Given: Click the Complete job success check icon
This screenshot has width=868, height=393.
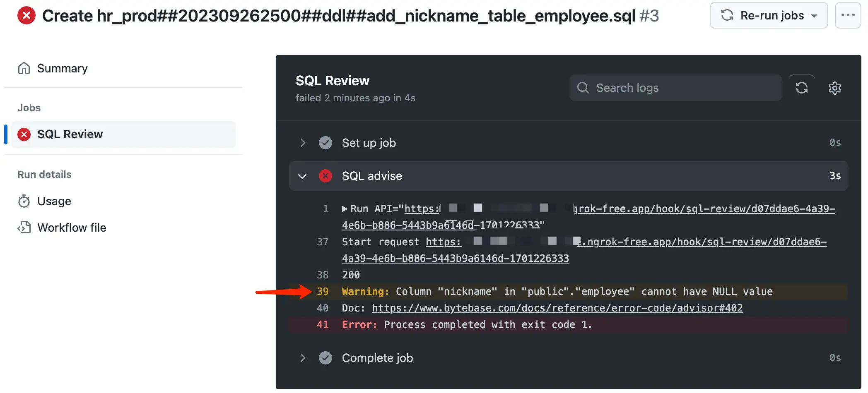Looking at the screenshot, I should coord(325,358).
